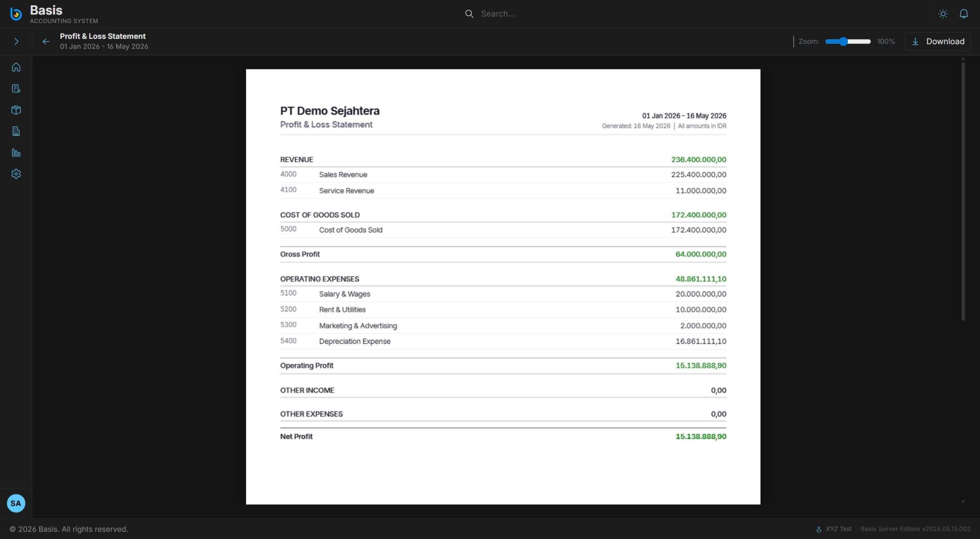Open the notifications bell

click(963, 14)
